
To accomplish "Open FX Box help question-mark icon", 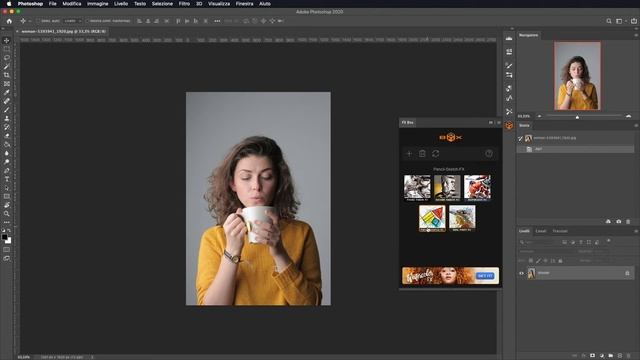I will (x=489, y=154).
